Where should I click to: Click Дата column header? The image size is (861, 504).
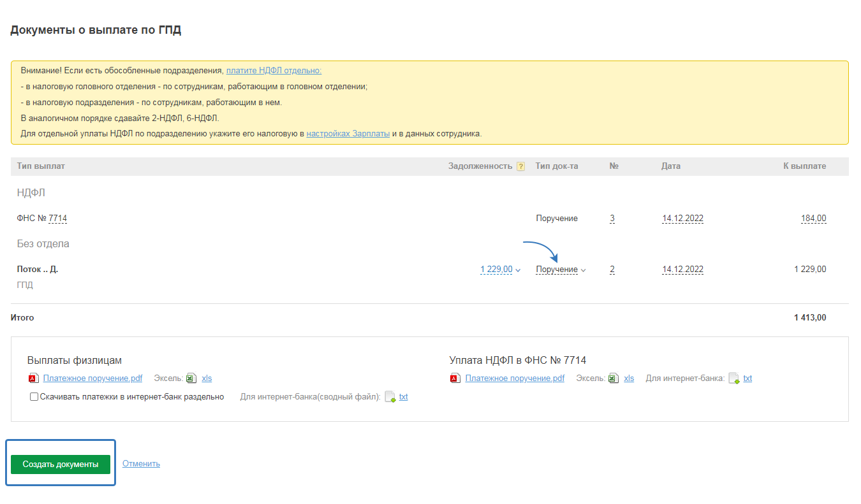[671, 166]
